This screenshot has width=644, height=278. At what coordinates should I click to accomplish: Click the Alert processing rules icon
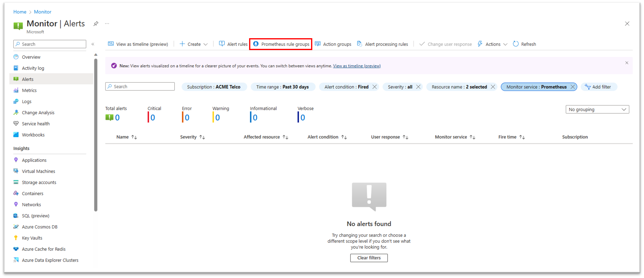click(x=361, y=44)
